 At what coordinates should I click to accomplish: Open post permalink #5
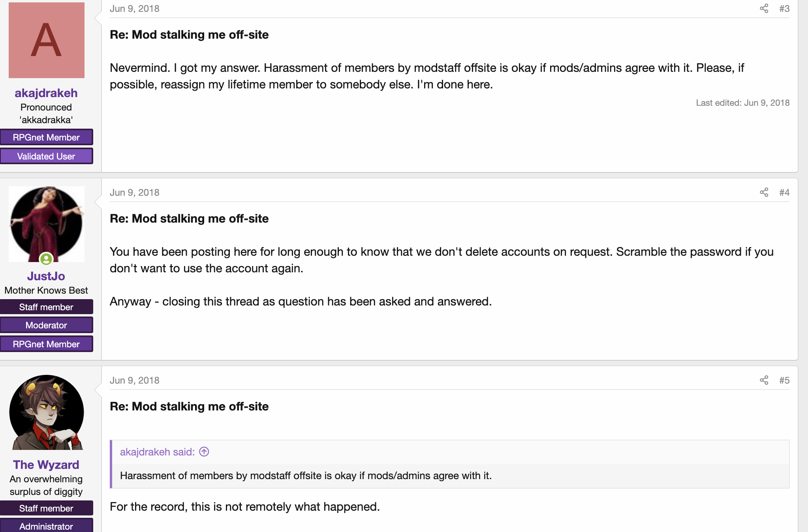[784, 380]
